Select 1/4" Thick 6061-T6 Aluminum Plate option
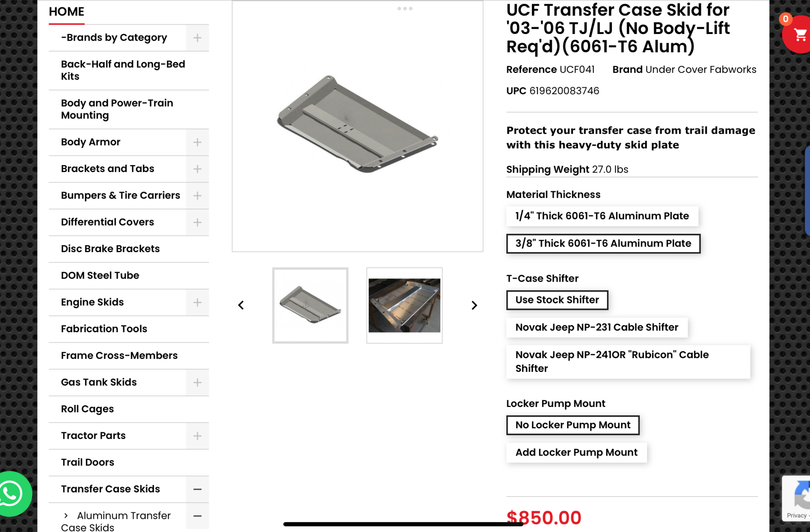The width and height of the screenshot is (810, 532). tap(602, 216)
